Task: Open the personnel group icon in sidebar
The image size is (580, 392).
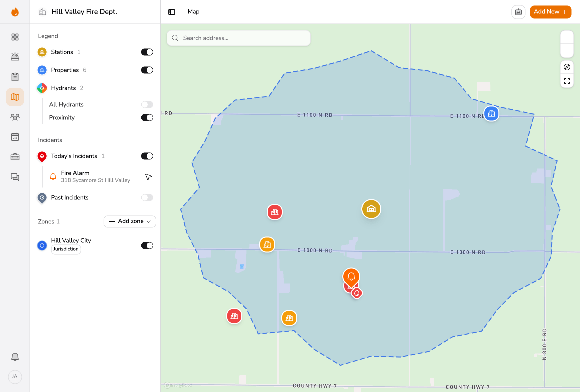Action: coord(15,117)
